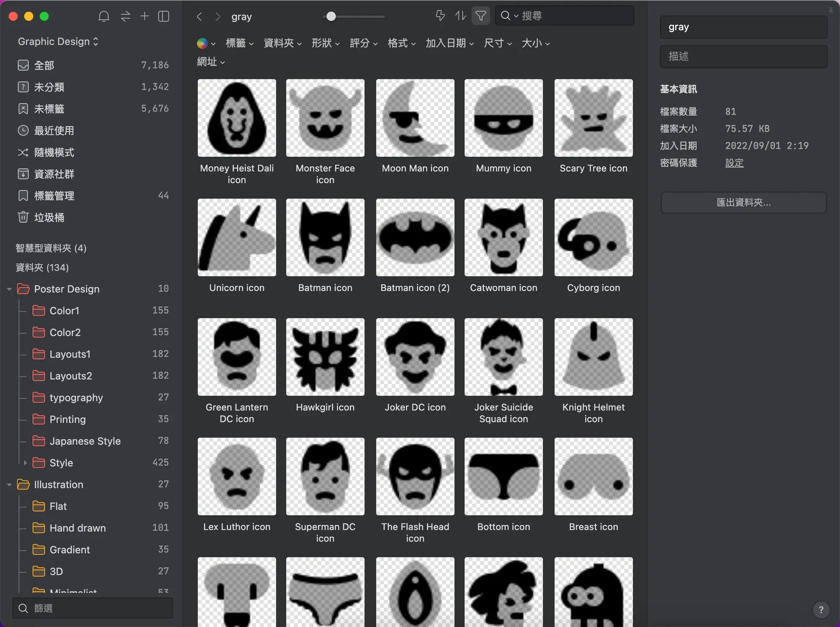This screenshot has width=840, height=627.
Task: Open the 形狀 shape filter dropdown
Action: click(325, 43)
